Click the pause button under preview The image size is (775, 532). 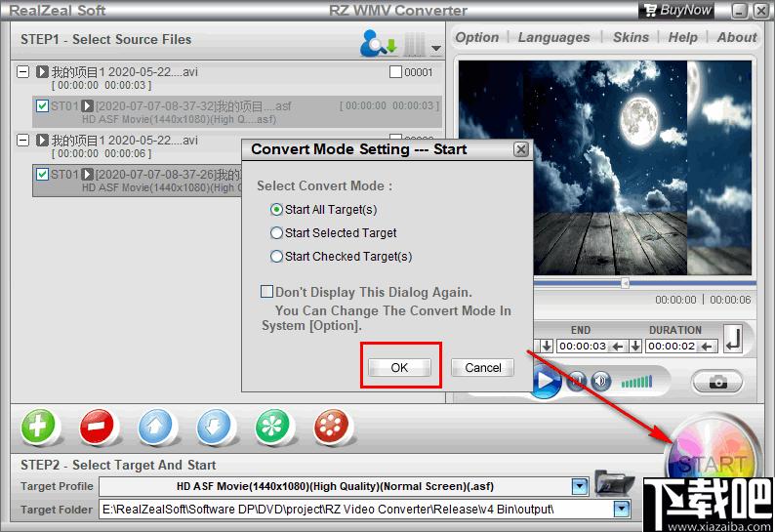[576, 382]
